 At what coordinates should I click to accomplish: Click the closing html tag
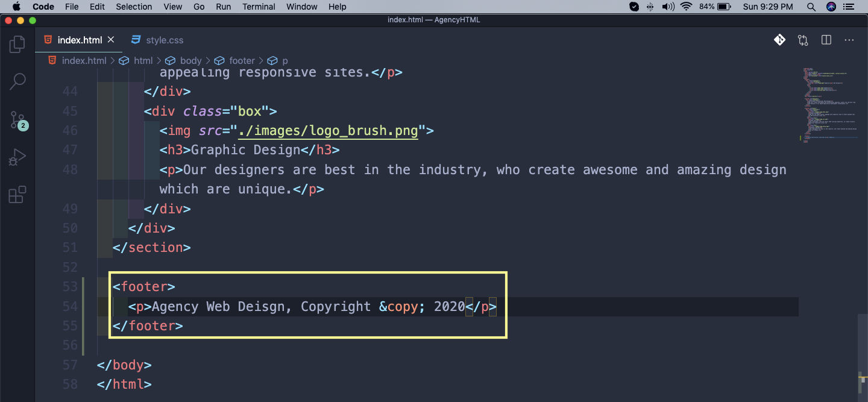coord(124,385)
